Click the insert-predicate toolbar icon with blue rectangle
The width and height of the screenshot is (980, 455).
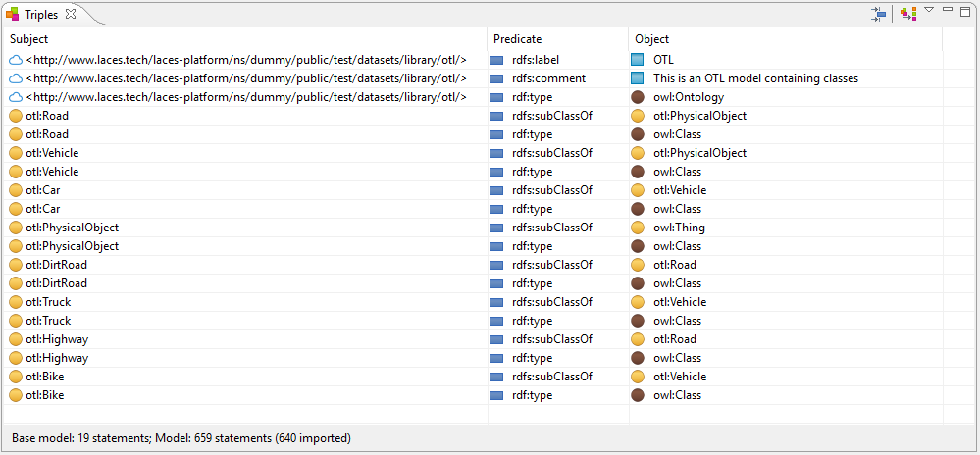879,14
